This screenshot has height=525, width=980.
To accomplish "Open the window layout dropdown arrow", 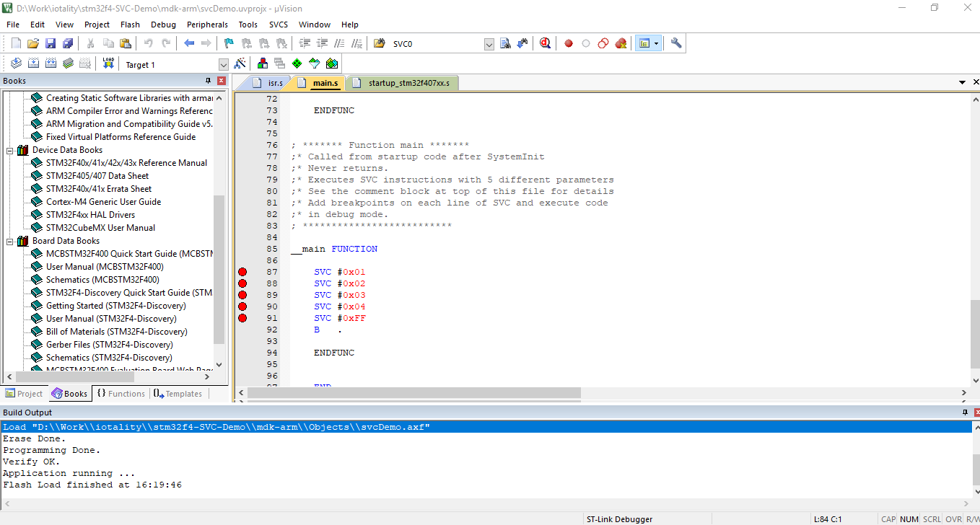I will (657, 43).
